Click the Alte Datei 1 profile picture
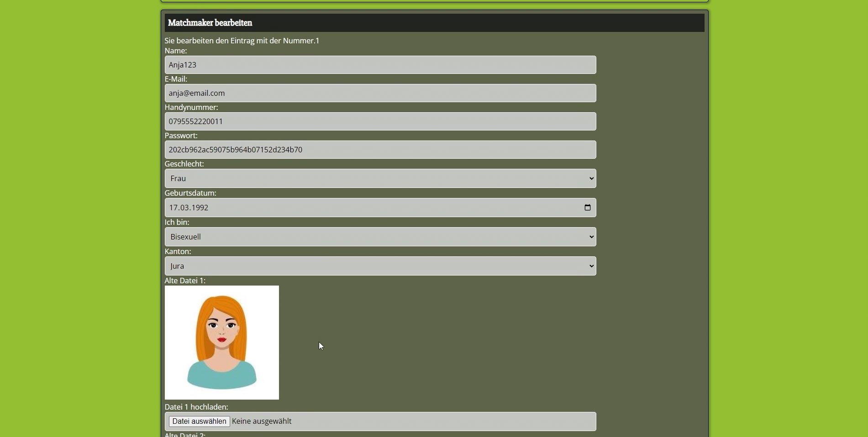 click(222, 343)
